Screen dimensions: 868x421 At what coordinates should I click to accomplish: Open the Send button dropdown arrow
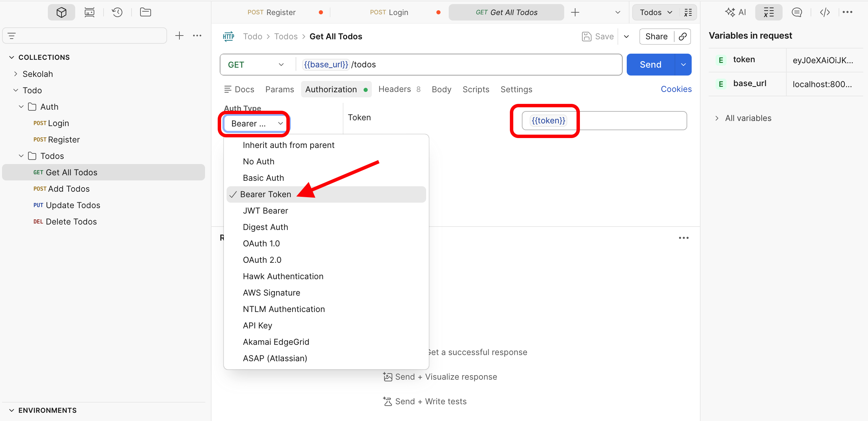pos(683,65)
